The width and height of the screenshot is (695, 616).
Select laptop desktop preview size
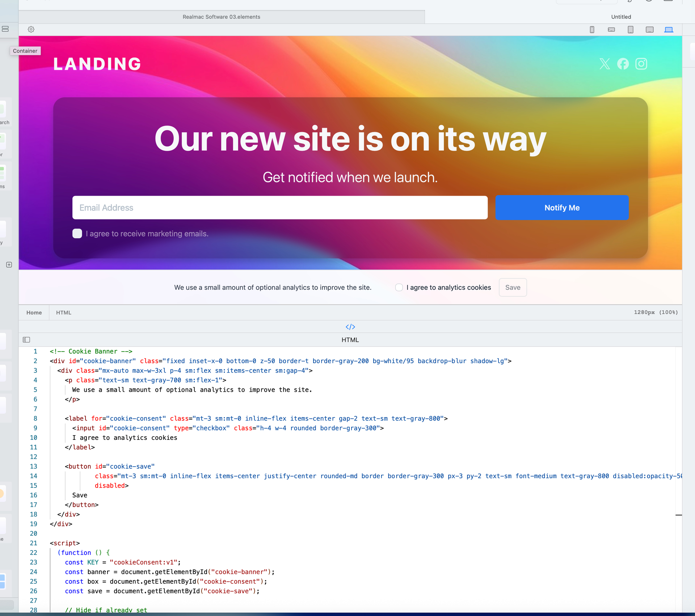pyautogui.click(x=669, y=30)
